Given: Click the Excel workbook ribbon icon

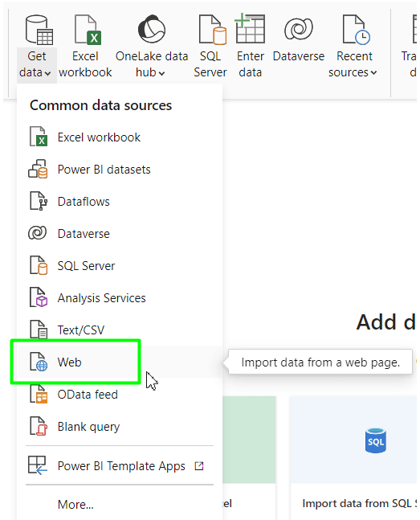Looking at the screenshot, I should pos(88,30).
